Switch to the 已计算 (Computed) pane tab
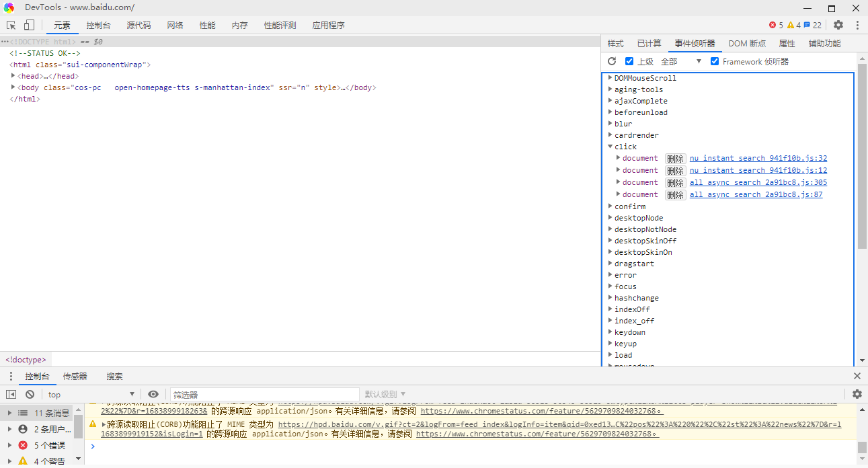The width and height of the screenshot is (868, 468). coord(649,43)
